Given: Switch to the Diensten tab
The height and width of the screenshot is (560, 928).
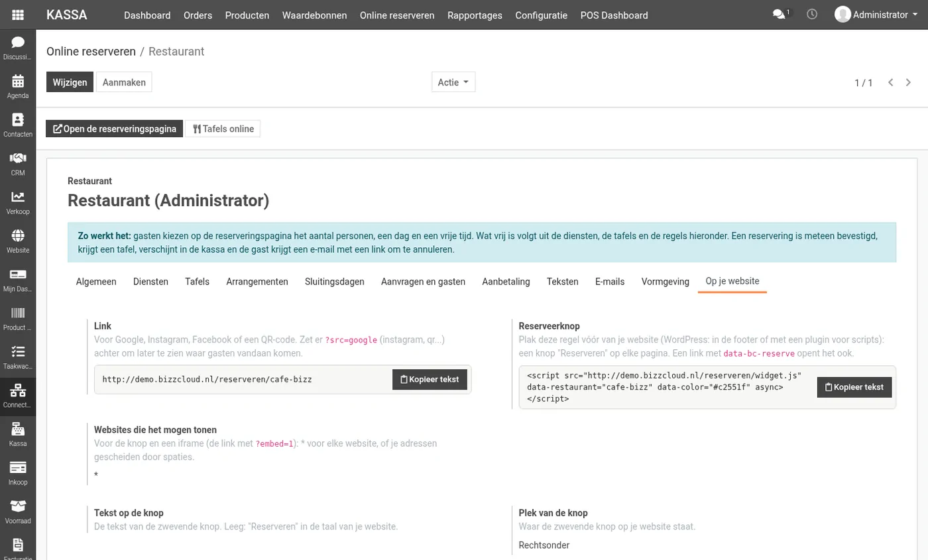Looking at the screenshot, I should click(x=150, y=282).
